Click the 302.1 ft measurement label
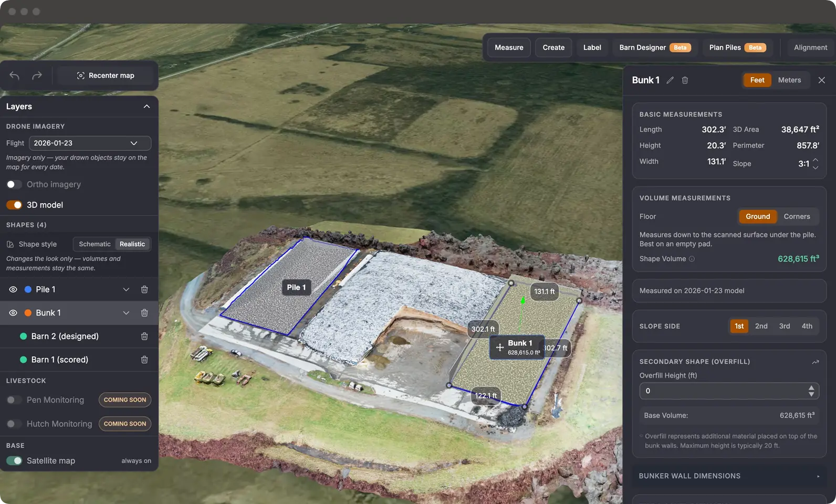 pyautogui.click(x=483, y=329)
